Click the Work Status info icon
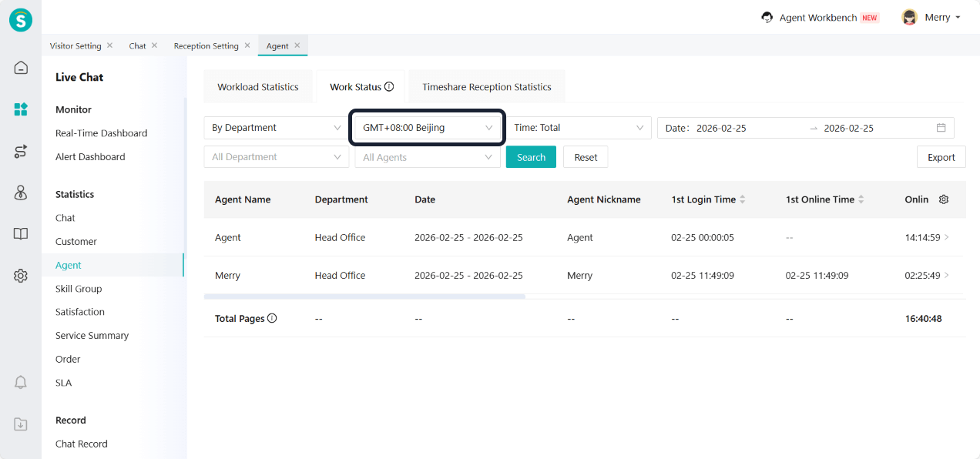Viewport: 980px width, 459px height. click(x=389, y=87)
